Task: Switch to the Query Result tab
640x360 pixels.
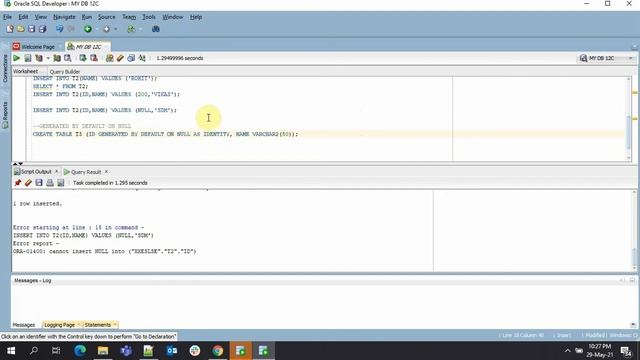Action: 86,172
